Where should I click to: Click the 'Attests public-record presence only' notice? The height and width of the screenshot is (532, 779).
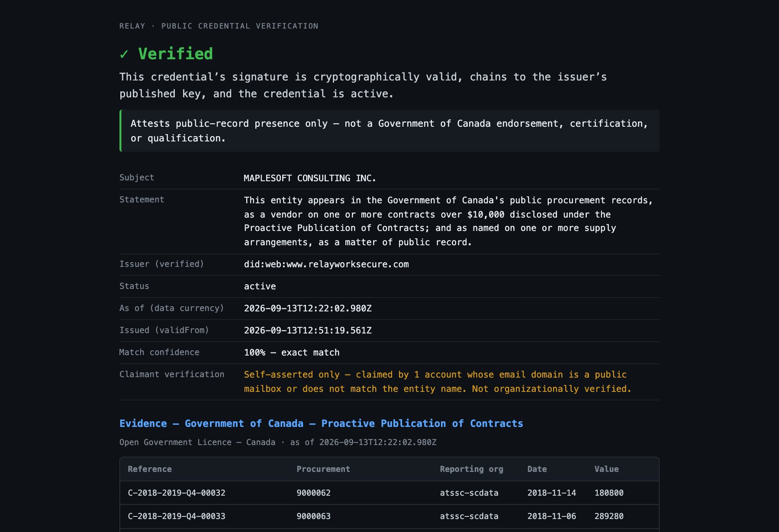389,131
